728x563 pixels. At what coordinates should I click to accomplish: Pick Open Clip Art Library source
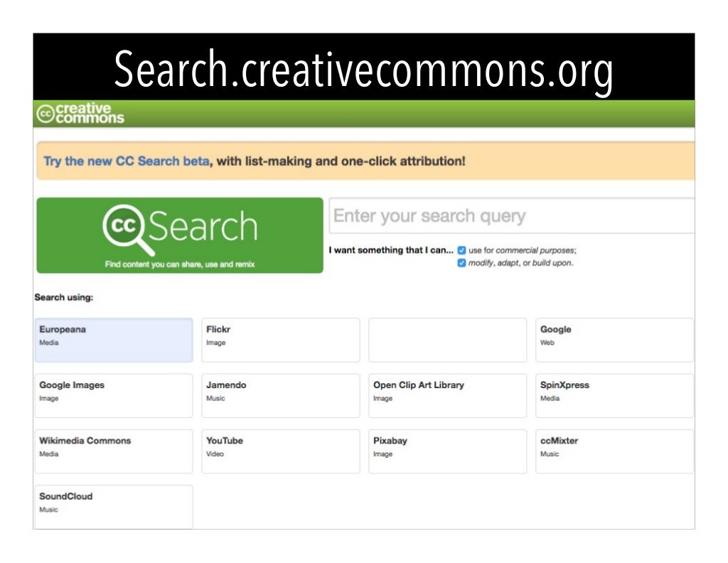pos(448,395)
